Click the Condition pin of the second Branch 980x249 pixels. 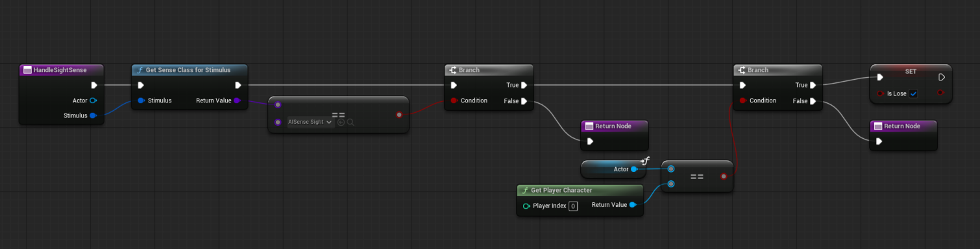point(742,101)
